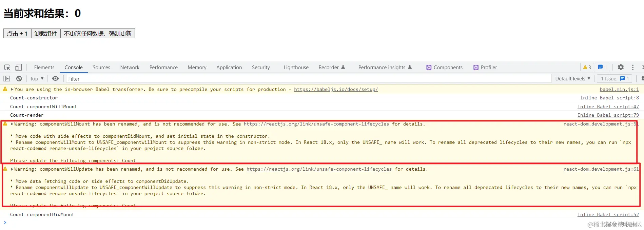Viewport: 644px width, 230px height.
Task: Open unsafe-component-lifecycles link in componentWillUpdate warning
Action: (319, 169)
